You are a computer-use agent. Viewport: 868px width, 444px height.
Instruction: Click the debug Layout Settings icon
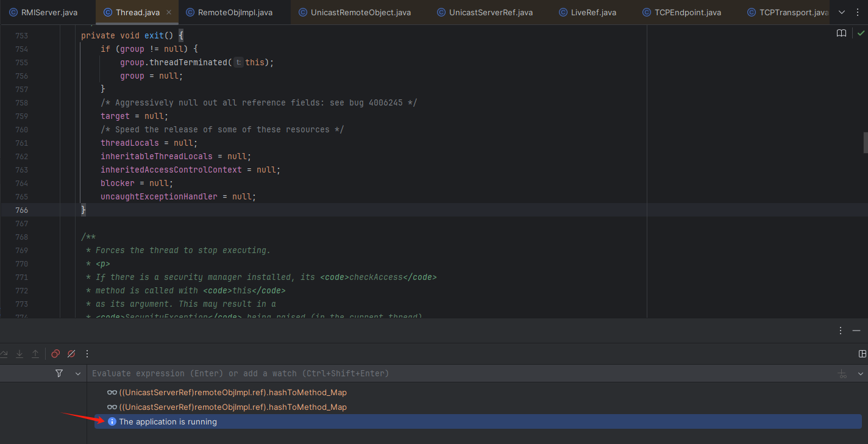(x=863, y=354)
